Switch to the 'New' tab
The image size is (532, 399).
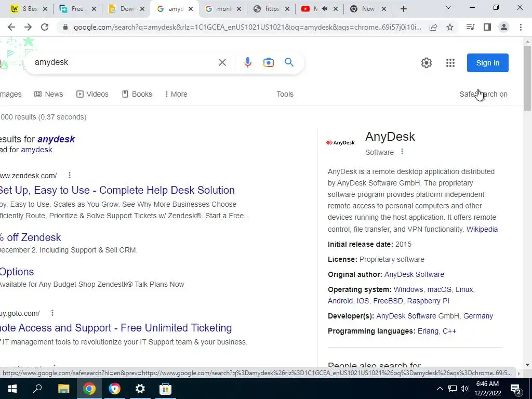pyautogui.click(x=368, y=9)
